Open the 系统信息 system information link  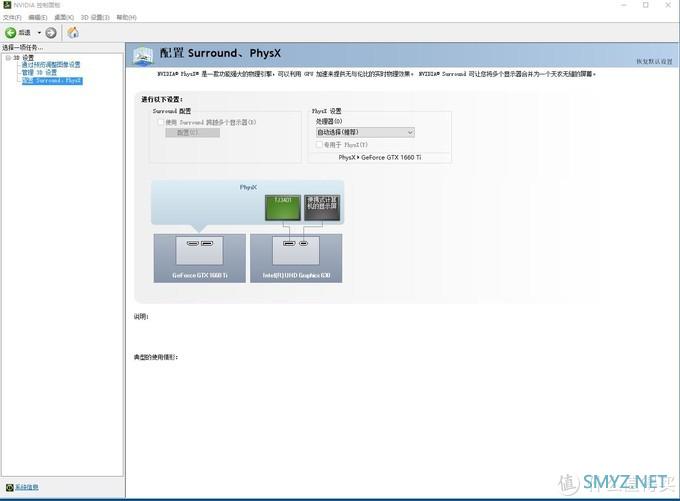[27, 488]
